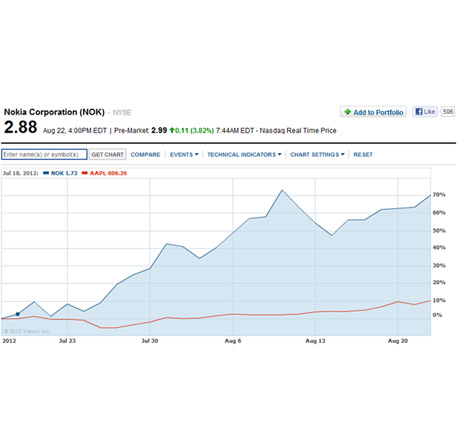
Task: Click the Facebook Like button
Action: pos(424,111)
